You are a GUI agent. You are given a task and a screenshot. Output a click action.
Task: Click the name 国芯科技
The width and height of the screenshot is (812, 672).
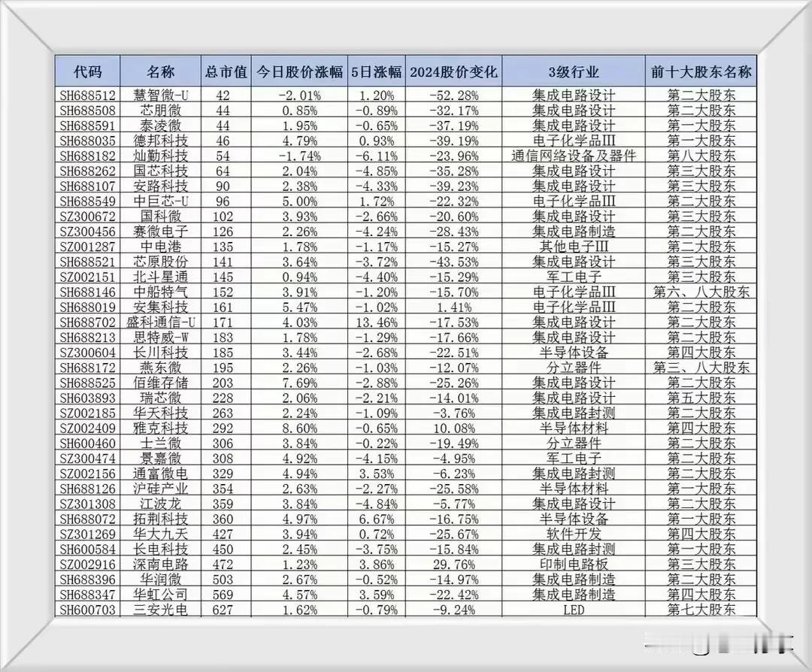tap(161, 171)
